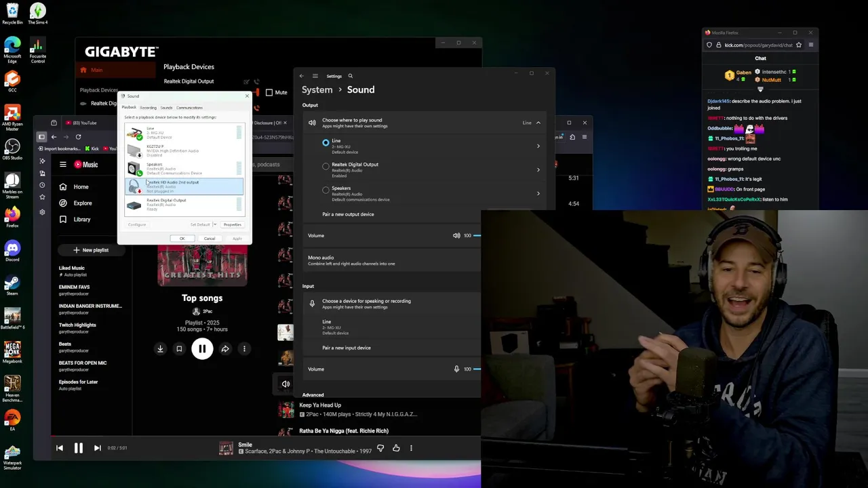Image resolution: width=868 pixels, height=488 pixels.
Task: Click Pair a new input device
Action: pyautogui.click(x=347, y=348)
